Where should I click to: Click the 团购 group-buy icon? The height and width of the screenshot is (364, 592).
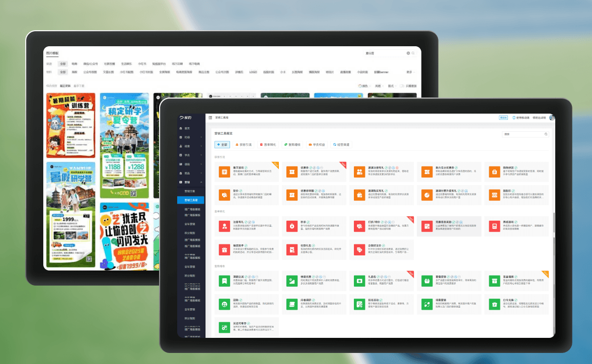[x=225, y=304]
